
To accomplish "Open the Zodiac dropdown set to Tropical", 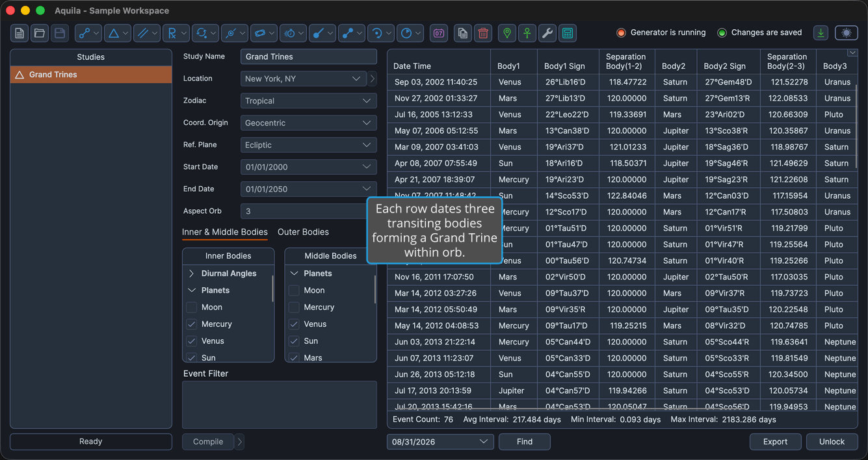I will pyautogui.click(x=309, y=101).
